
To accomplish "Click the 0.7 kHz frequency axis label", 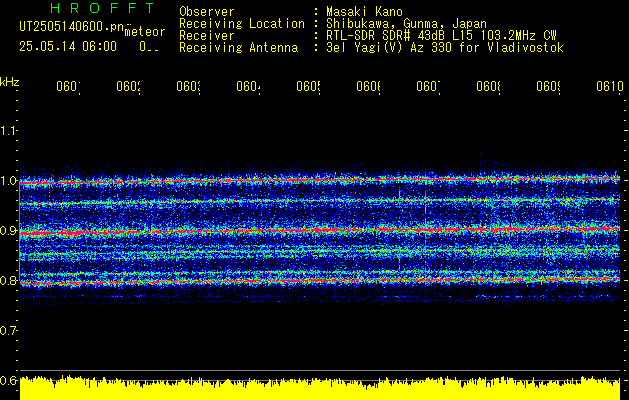I will pyautogui.click(x=8, y=330).
